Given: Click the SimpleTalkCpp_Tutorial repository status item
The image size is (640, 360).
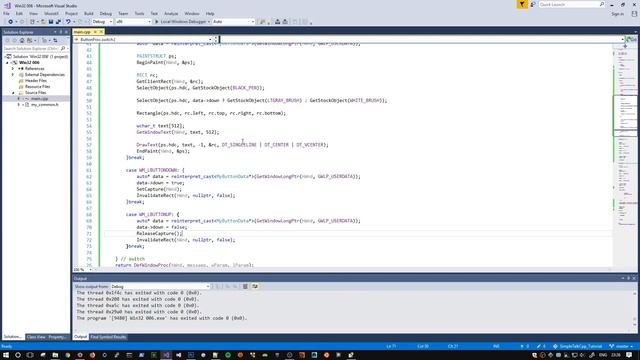Looking at the screenshot, I should tap(577, 346).
